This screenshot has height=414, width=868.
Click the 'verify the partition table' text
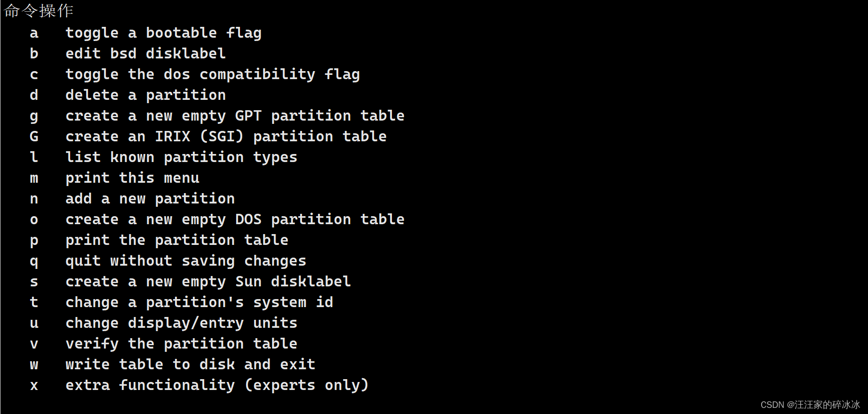[x=181, y=344]
